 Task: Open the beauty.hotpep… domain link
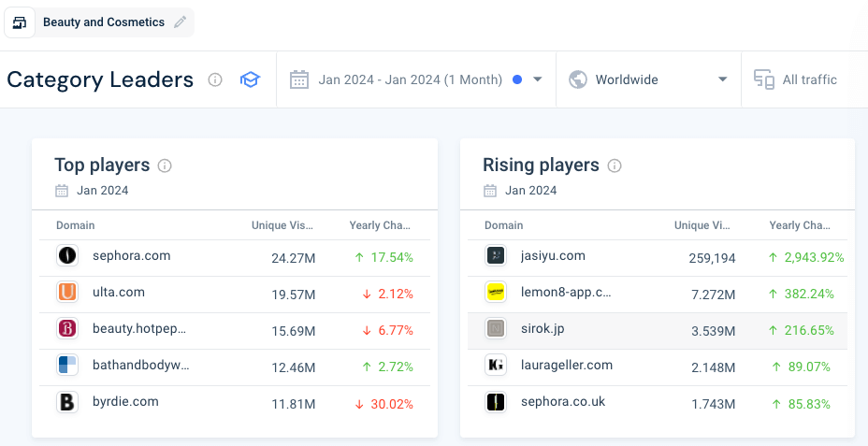pos(139,329)
